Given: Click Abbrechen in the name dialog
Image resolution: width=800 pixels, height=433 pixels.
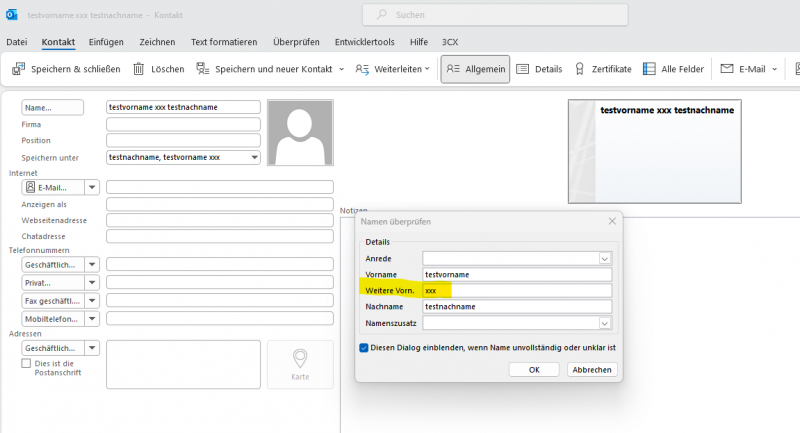Looking at the screenshot, I should pyautogui.click(x=592, y=369).
